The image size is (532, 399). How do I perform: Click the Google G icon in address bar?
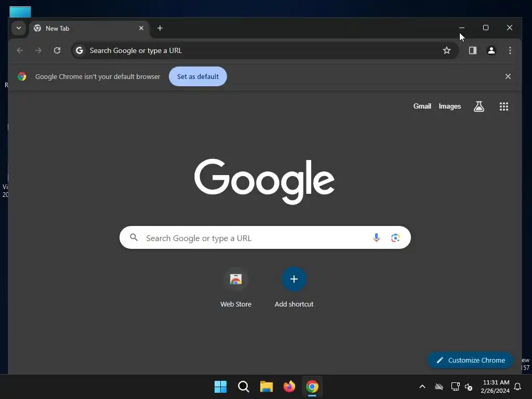pyautogui.click(x=79, y=50)
